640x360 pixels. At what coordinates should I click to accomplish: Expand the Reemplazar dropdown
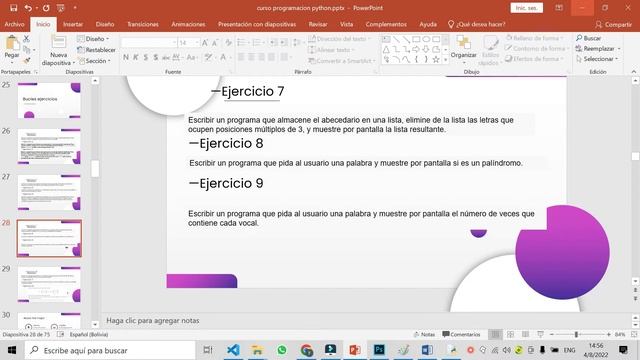pyautogui.click(x=619, y=49)
